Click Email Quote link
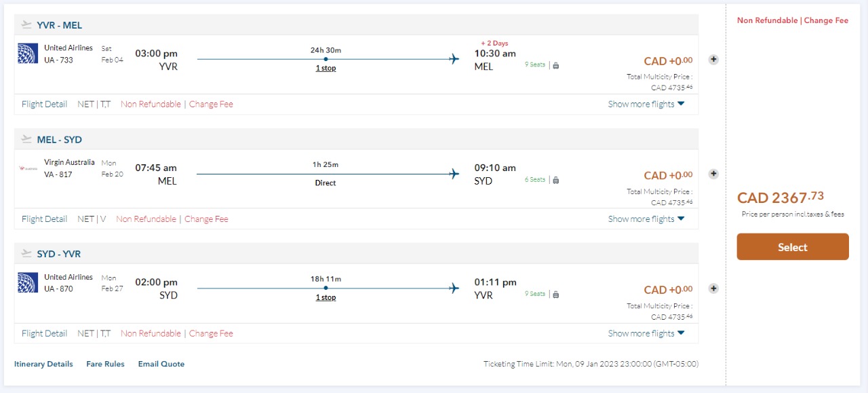The image size is (868, 393). click(x=161, y=364)
